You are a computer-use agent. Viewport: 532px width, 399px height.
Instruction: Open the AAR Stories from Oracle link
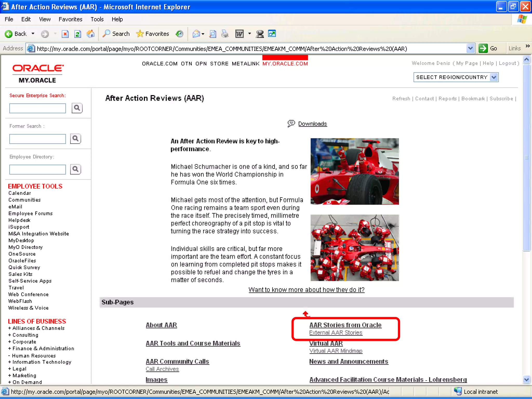[345, 325]
